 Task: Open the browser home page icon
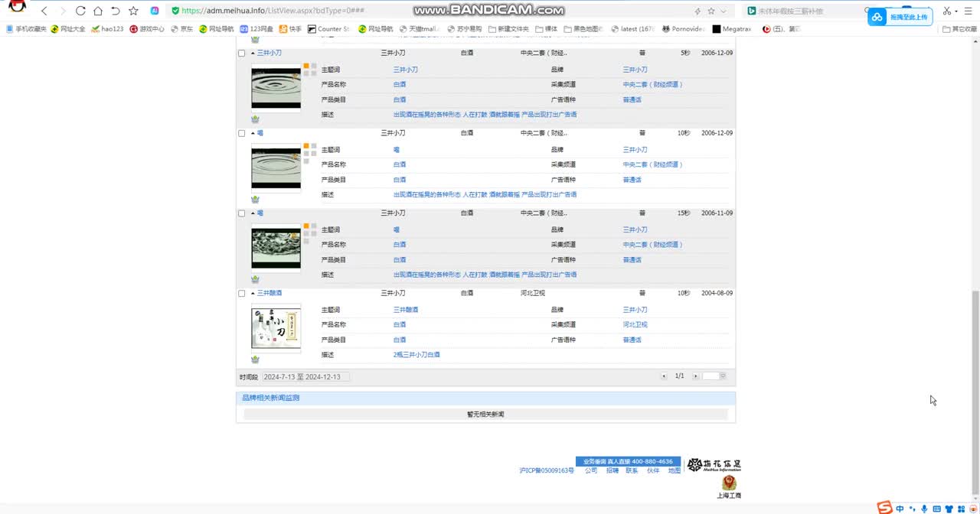click(98, 11)
